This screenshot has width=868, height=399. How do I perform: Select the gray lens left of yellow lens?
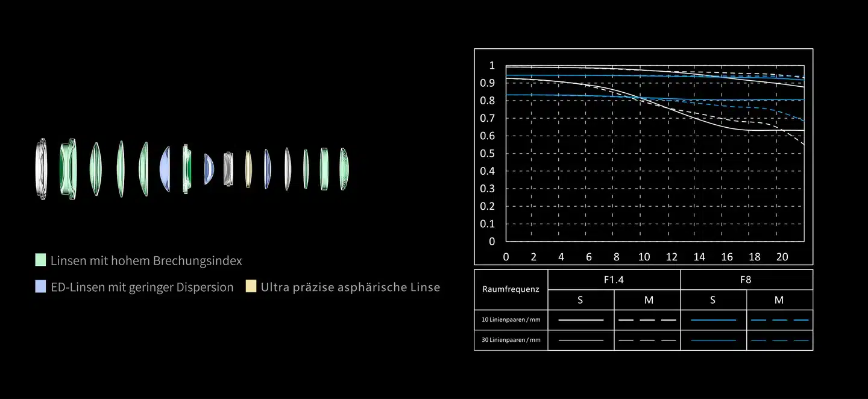pos(228,169)
